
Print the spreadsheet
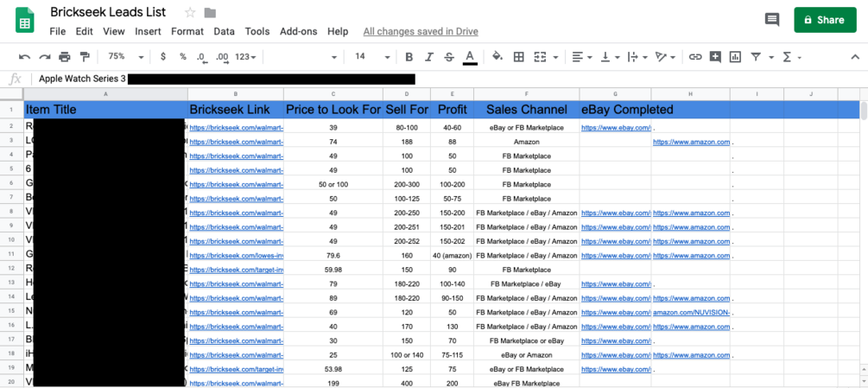pyautogui.click(x=65, y=56)
